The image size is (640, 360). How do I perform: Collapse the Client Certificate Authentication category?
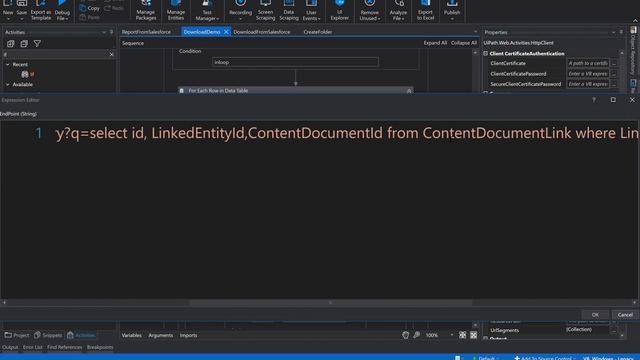coord(486,53)
